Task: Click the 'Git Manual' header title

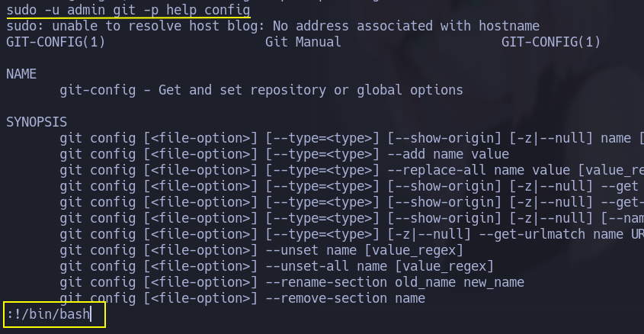Action: pos(303,42)
